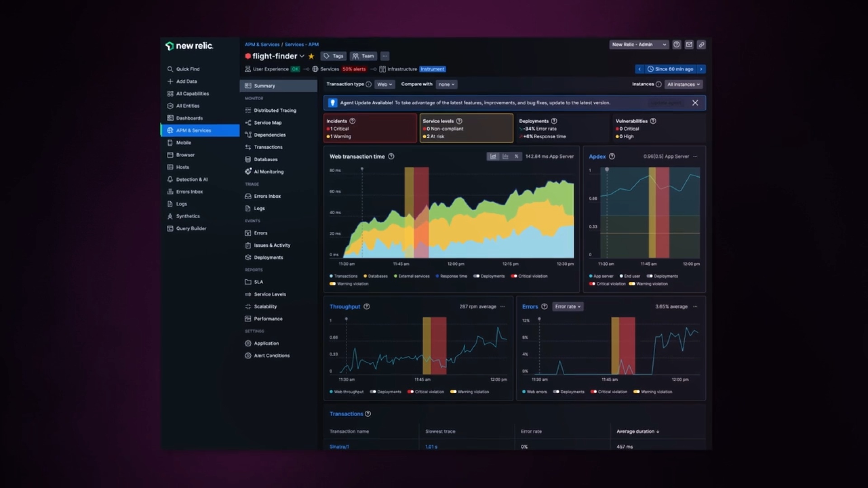Open the Sinatra/1 transaction link
The image size is (868, 488).
pos(339,446)
